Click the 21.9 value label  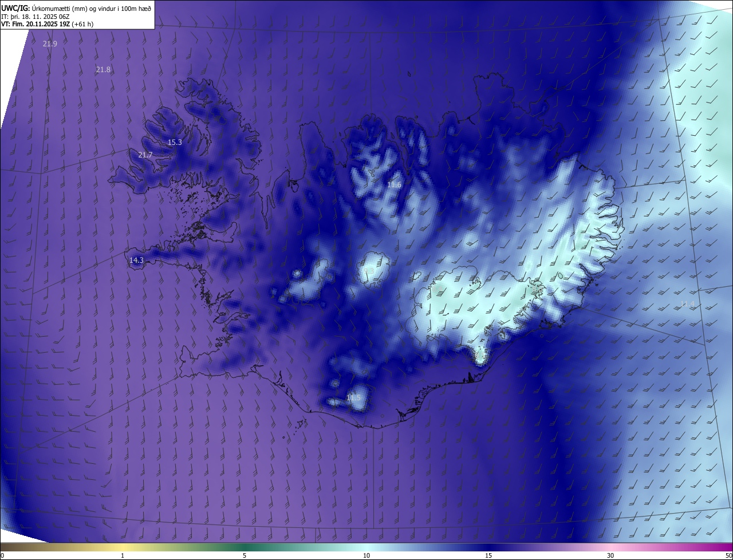[x=50, y=44]
